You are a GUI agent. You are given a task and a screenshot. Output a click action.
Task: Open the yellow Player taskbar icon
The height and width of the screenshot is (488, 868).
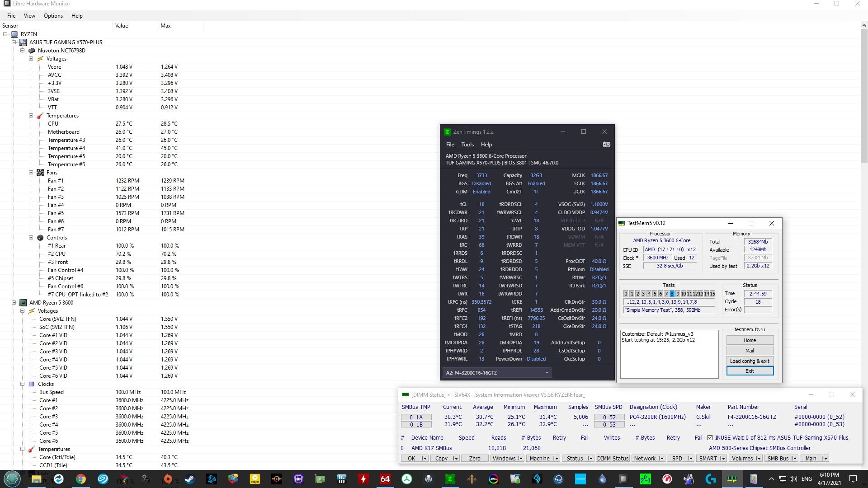tap(255, 479)
